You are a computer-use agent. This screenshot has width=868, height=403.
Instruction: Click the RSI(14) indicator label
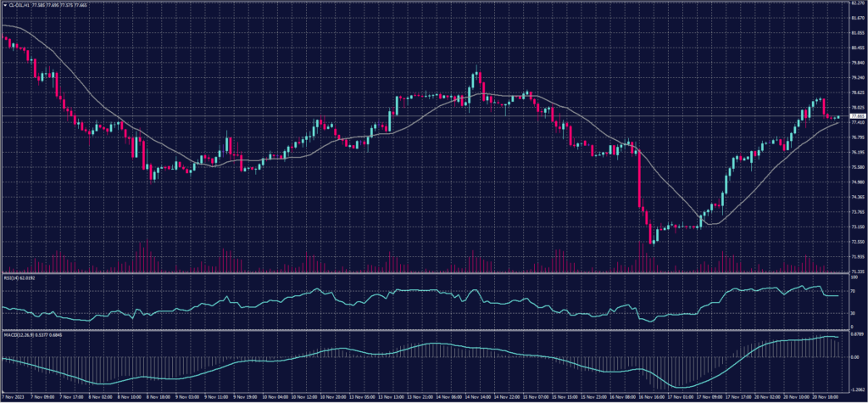(x=14, y=276)
